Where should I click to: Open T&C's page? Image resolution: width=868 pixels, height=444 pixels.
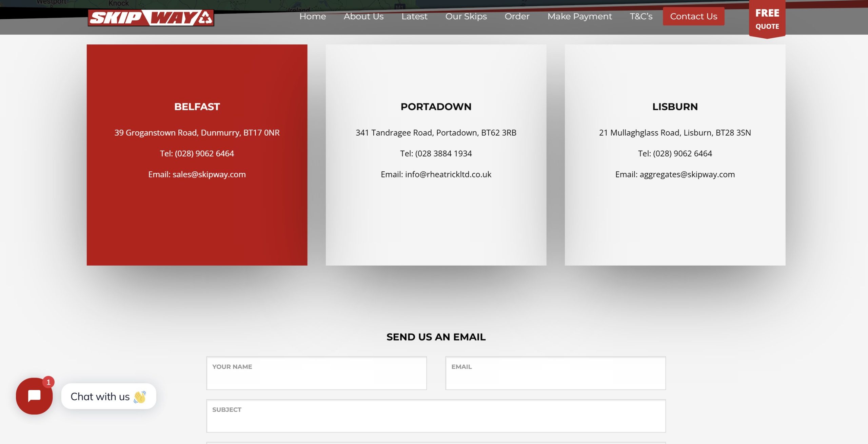coord(641,16)
